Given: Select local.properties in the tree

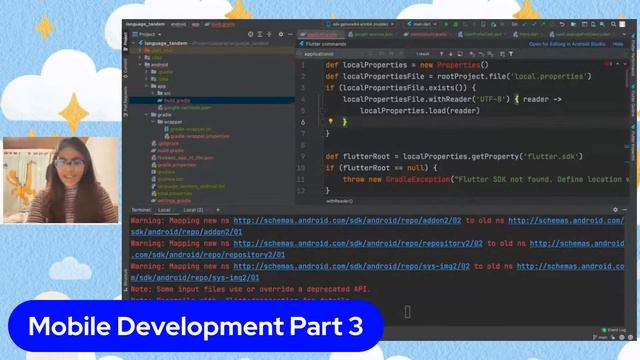Looking at the screenshot, I should tap(174, 193).
